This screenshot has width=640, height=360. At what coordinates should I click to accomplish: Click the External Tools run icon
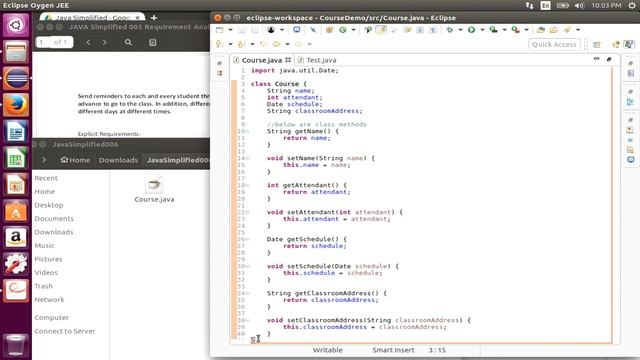coord(516,30)
